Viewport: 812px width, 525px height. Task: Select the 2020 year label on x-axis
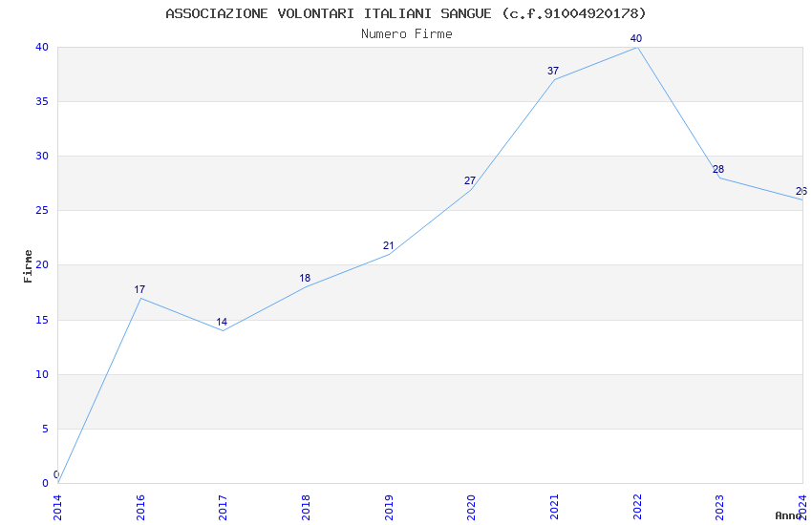pyautogui.click(x=471, y=508)
